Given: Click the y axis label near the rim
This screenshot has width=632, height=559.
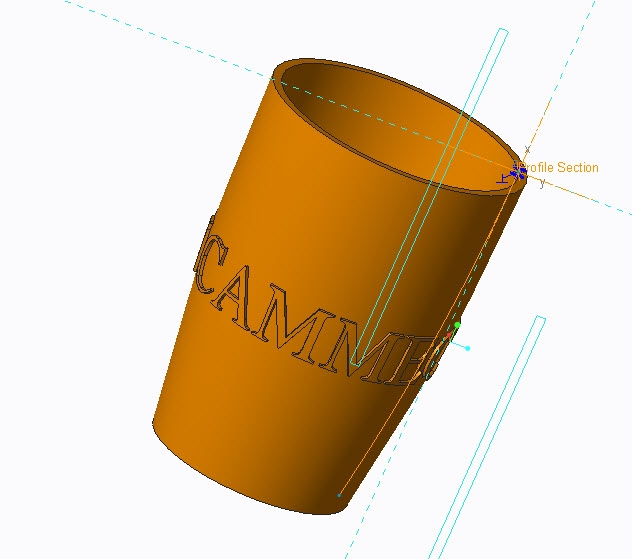Looking at the screenshot, I should click(542, 183).
